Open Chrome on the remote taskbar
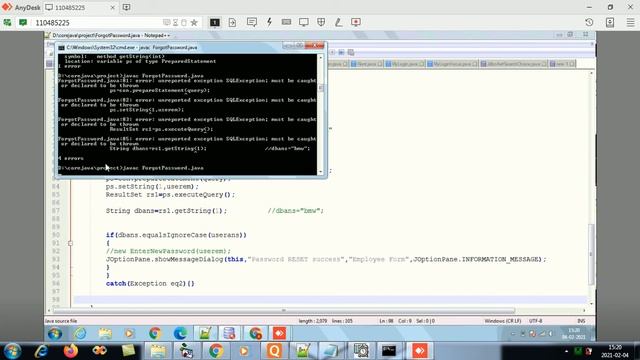 (x=155, y=334)
